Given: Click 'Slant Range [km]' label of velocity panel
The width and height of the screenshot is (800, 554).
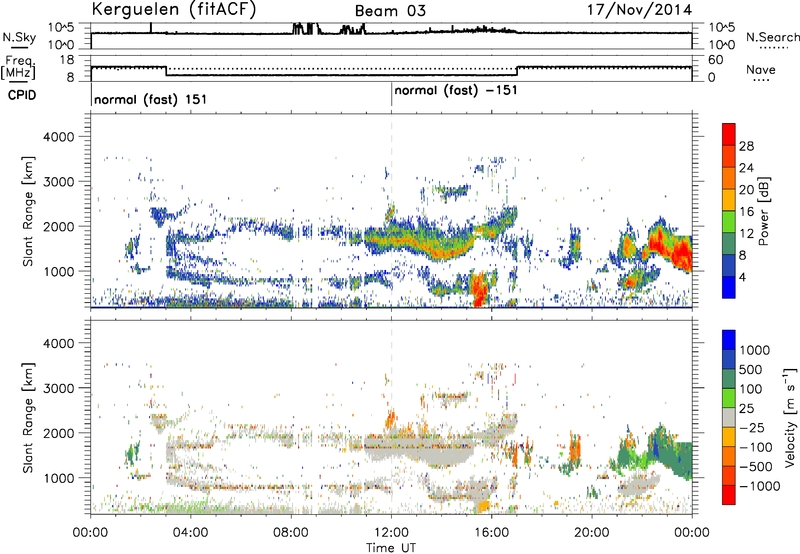Looking at the screenshot, I should pyautogui.click(x=28, y=417).
